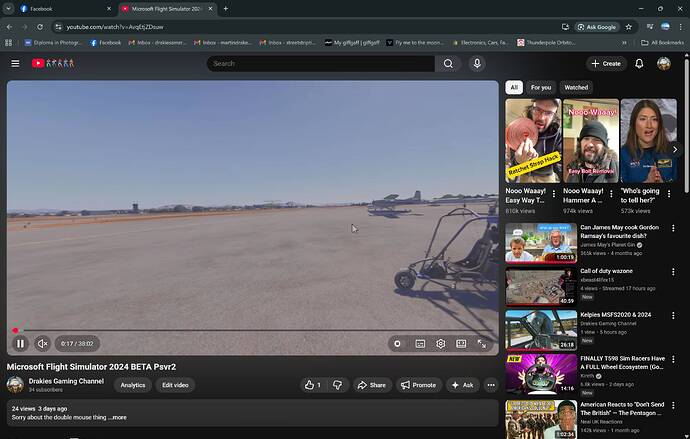This screenshot has width=690, height=439.
Task: Enter fullscreen video mode
Action: (x=482, y=344)
